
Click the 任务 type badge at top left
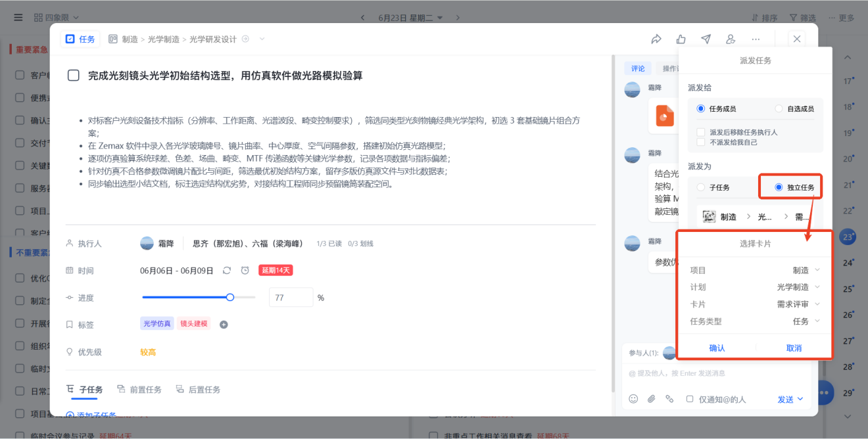pyautogui.click(x=80, y=39)
